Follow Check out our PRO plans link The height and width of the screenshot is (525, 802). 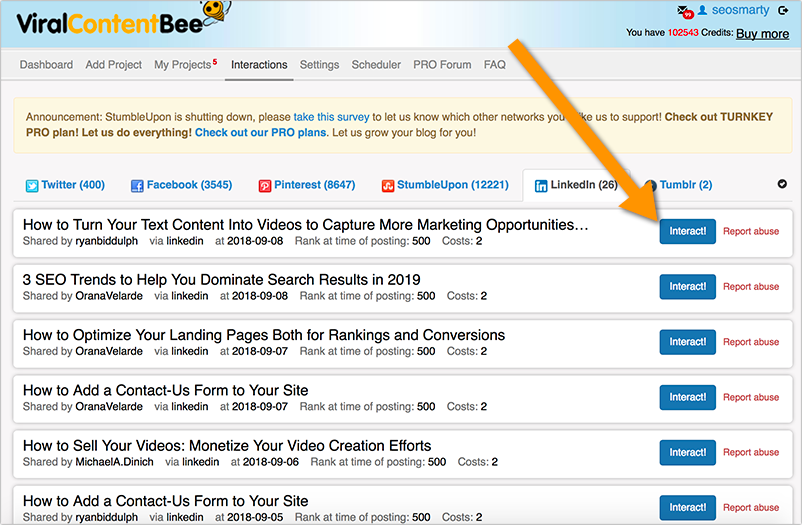click(x=260, y=133)
